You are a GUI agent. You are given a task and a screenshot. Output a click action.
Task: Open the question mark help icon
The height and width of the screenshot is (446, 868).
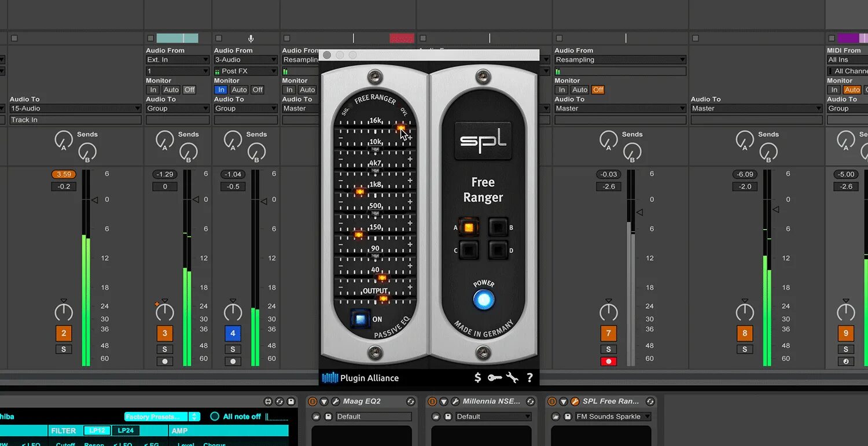529,378
